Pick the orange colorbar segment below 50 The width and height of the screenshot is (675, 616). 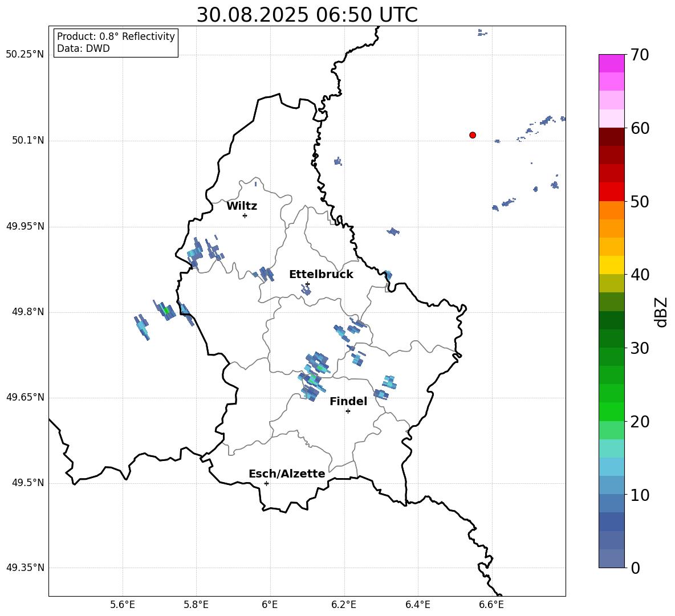pyautogui.click(x=612, y=210)
